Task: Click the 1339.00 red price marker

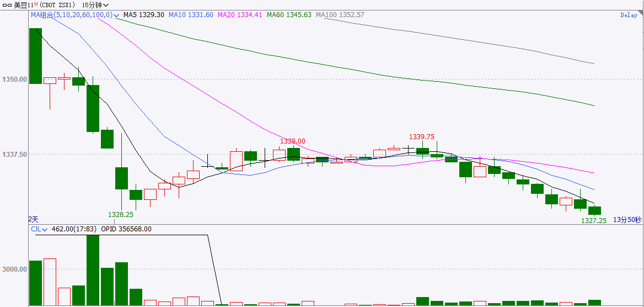Action: pos(292,141)
